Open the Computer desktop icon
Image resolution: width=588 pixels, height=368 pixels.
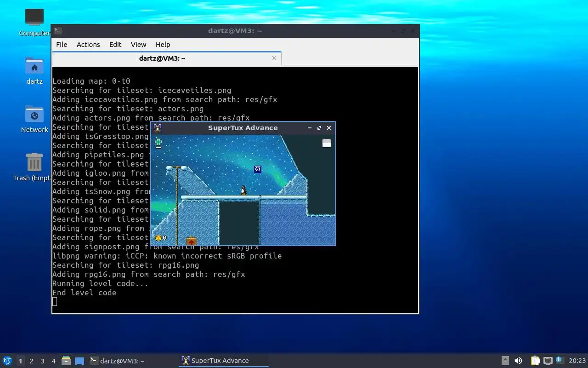[34, 22]
